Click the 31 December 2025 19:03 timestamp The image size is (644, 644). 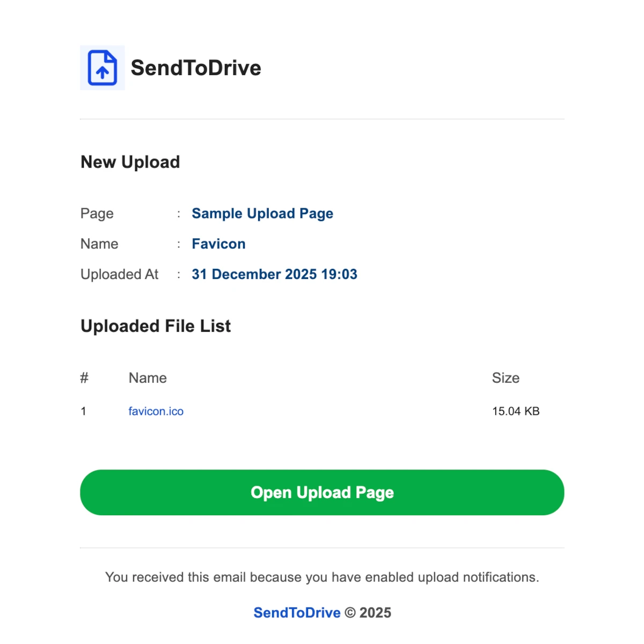coord(274,274)
